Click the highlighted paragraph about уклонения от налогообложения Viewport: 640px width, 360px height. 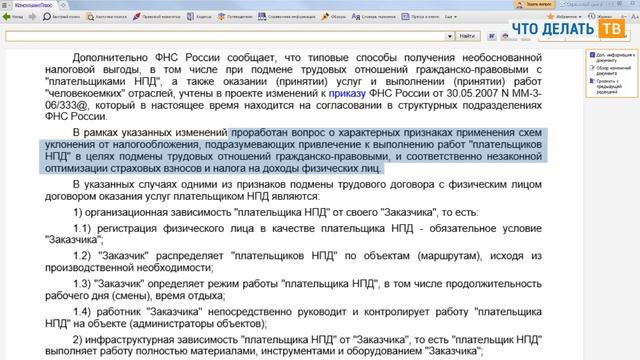click(293, 151)
